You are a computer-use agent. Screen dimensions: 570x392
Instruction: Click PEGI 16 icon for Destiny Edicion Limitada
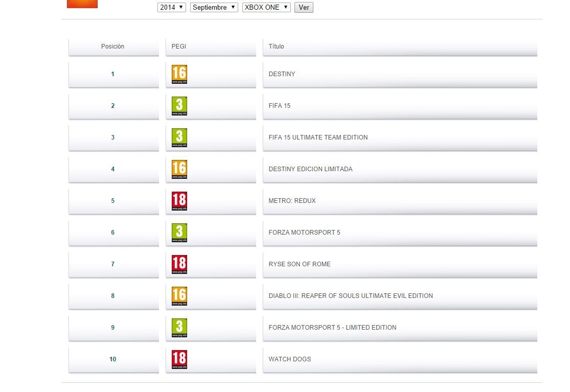pos(179,170)
